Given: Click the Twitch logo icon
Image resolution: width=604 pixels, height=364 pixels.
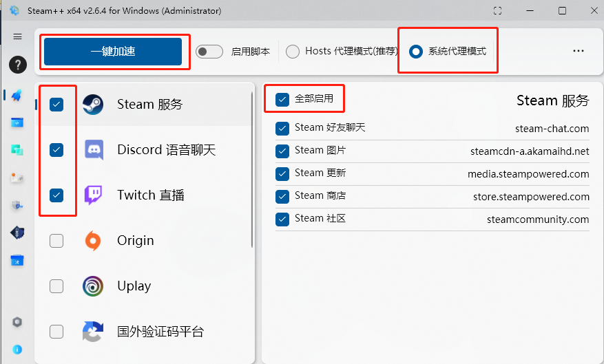Looking at the screenshot, I should (x=93, y=195).
